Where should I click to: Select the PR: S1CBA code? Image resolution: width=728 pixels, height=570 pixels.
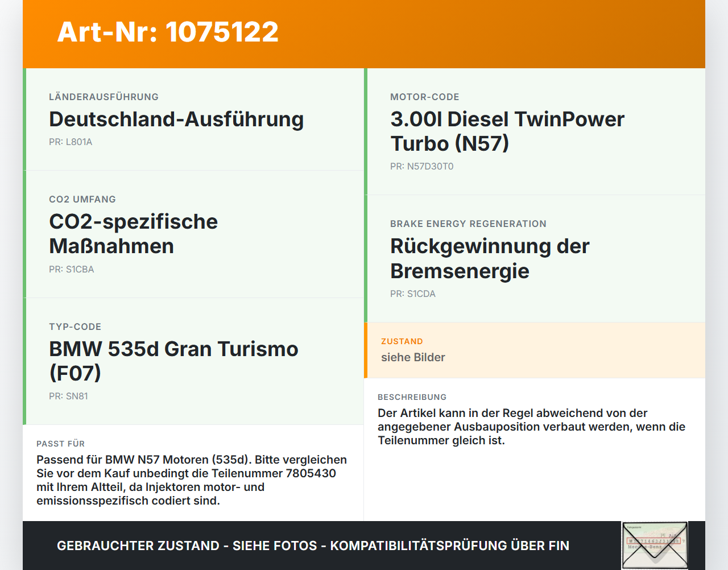(72, 270)
